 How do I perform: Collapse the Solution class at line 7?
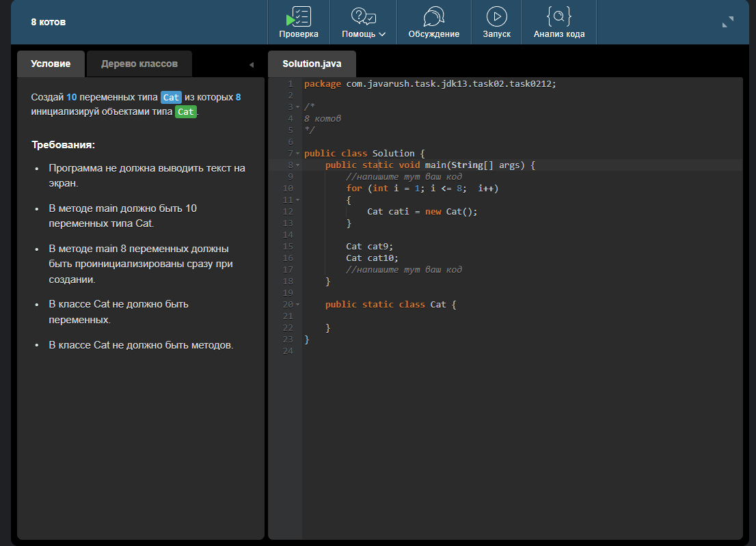(297, 154)
